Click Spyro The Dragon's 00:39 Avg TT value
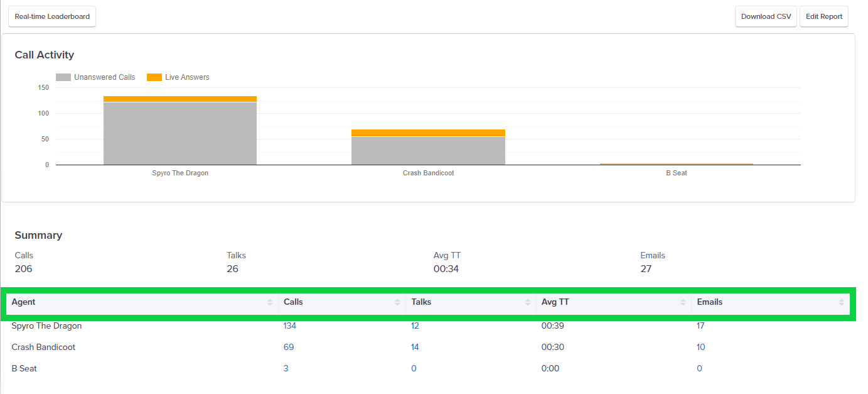The width and height of the screenshot is (868, 394). (552, 326)
